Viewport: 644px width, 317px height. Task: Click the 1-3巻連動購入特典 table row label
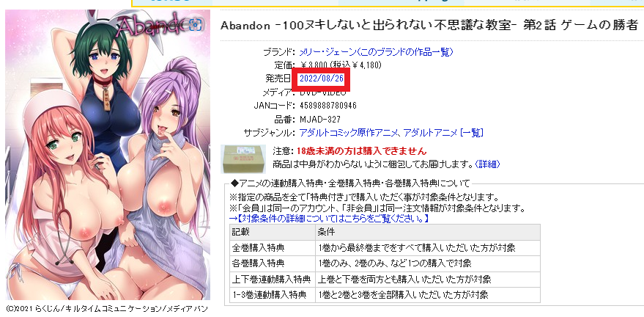(270, 295)
